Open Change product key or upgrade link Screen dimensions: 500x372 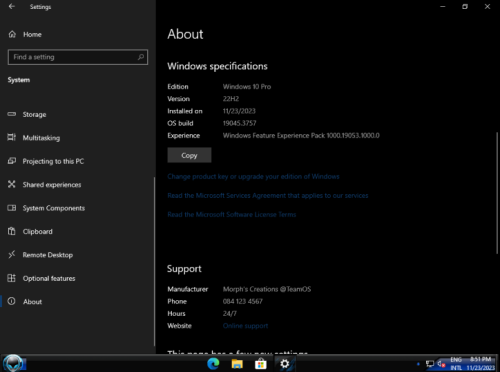253,176
